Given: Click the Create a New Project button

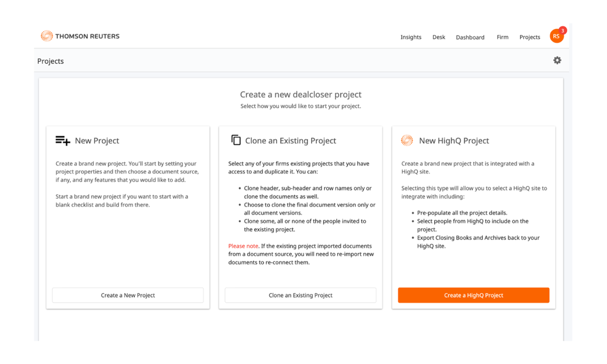Looking at the screenshot, I should 128,295.
